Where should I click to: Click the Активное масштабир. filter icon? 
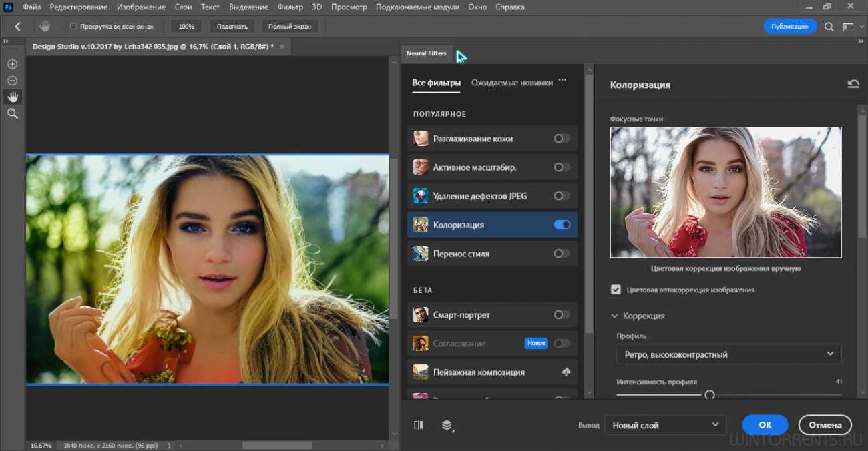click(420, 167)
